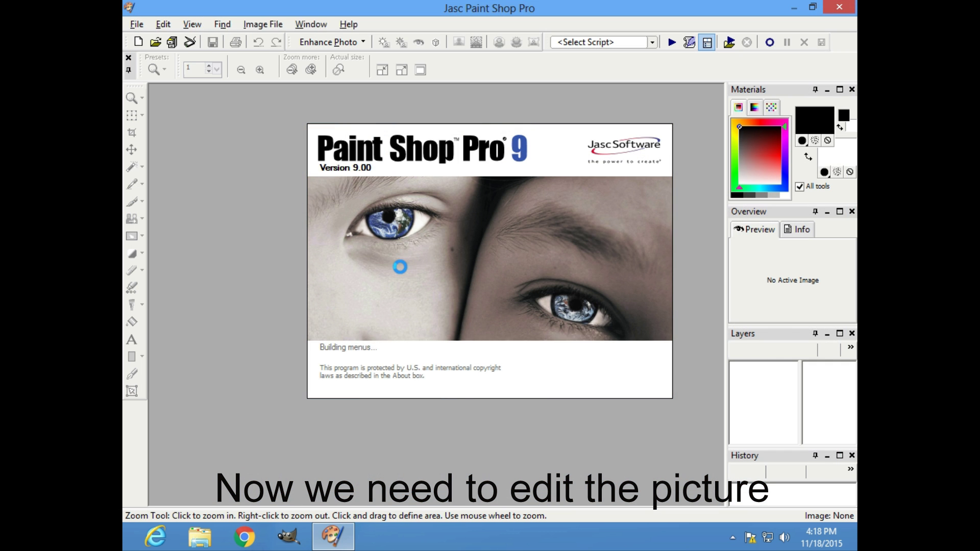Toggle Interactive Script Playback button
980x551 pixels.
pos(707,42)
